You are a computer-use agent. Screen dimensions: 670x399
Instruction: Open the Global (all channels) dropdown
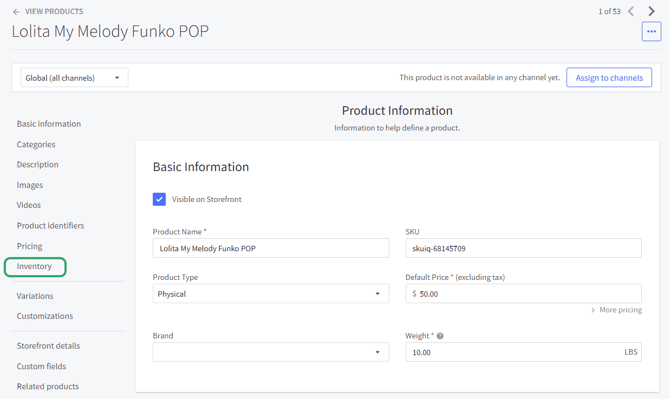pyautogui.click(x=74, y=78)
